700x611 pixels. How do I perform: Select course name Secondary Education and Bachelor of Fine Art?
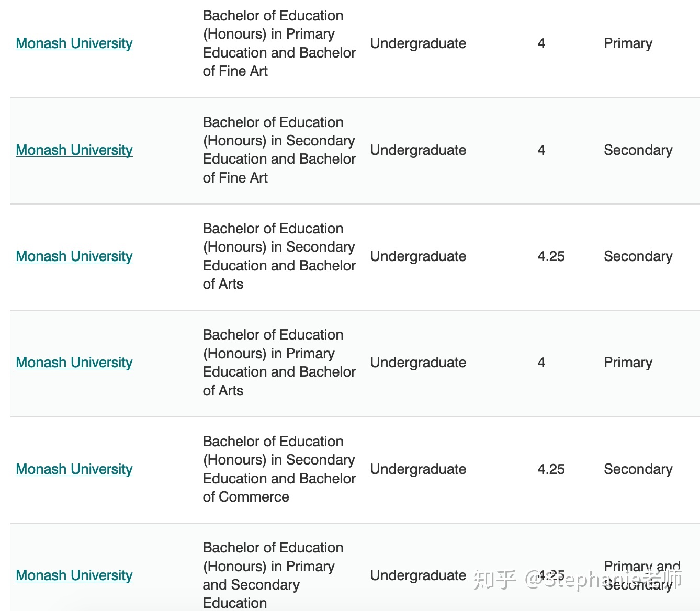click(x=279, y=150)
